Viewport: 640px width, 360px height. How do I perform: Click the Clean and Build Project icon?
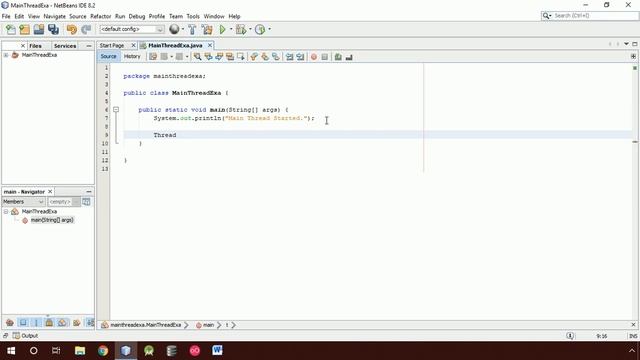(207, 29)
